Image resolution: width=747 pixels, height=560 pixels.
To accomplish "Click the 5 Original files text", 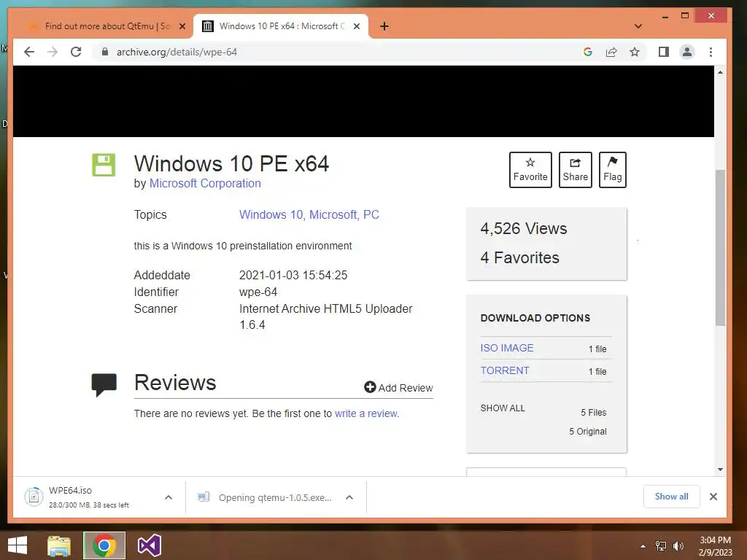I will (587, 432).
